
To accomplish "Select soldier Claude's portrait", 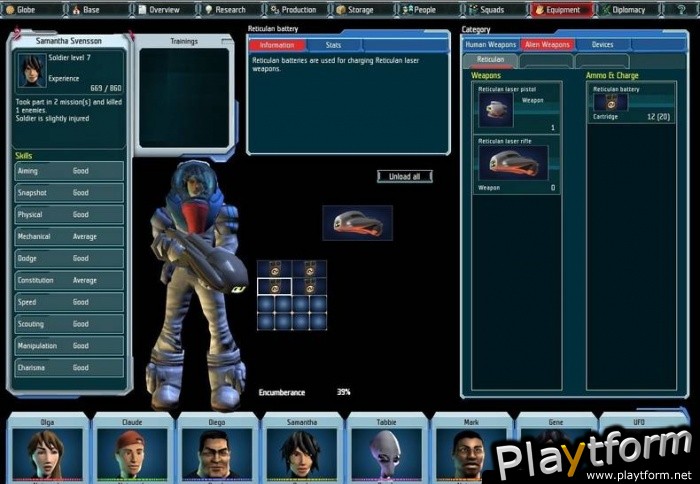I will (x=132, y=453).
